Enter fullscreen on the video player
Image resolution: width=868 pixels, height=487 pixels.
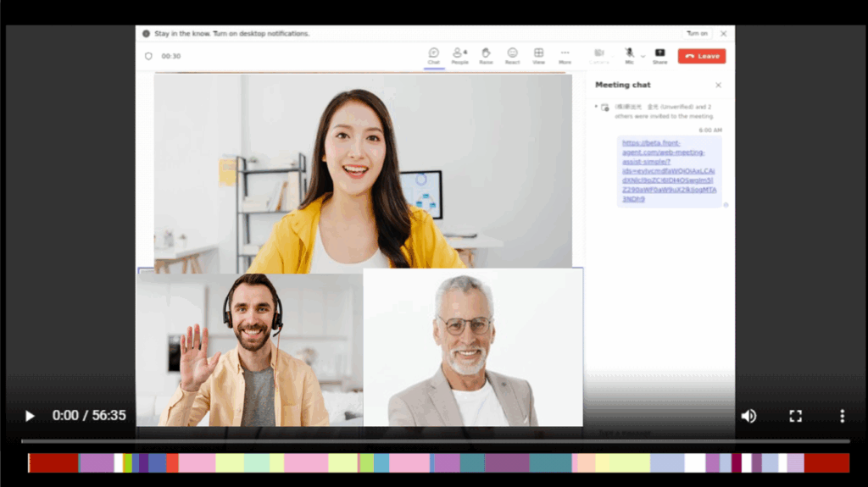click(x=795, y=416)
